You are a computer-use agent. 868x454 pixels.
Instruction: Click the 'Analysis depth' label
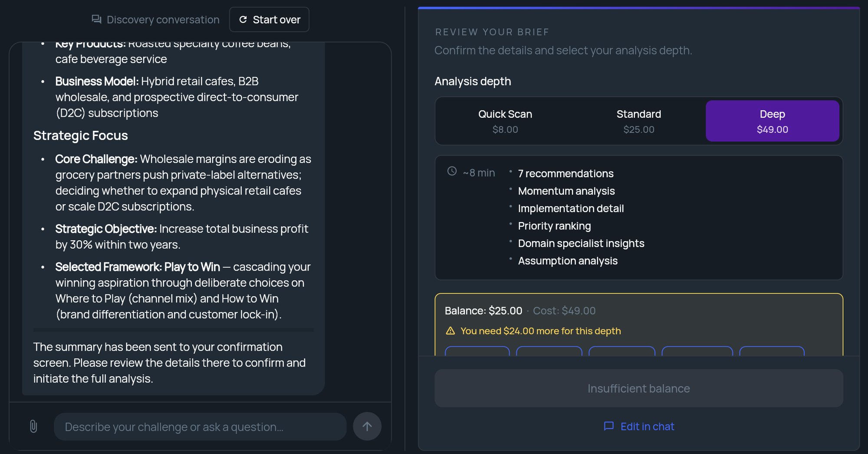pyautogui.click(x=473, y=81)
